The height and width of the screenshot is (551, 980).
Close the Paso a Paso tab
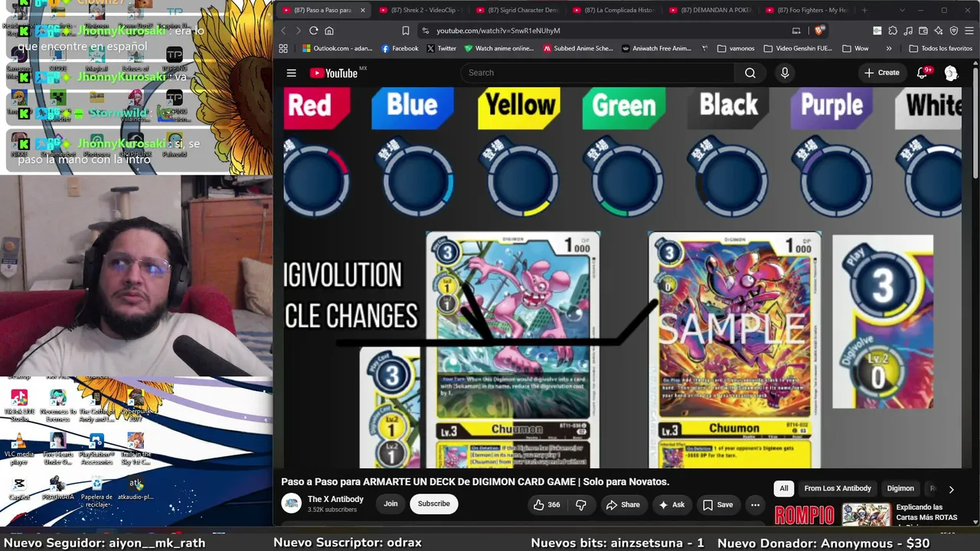[x=362, y=10]
